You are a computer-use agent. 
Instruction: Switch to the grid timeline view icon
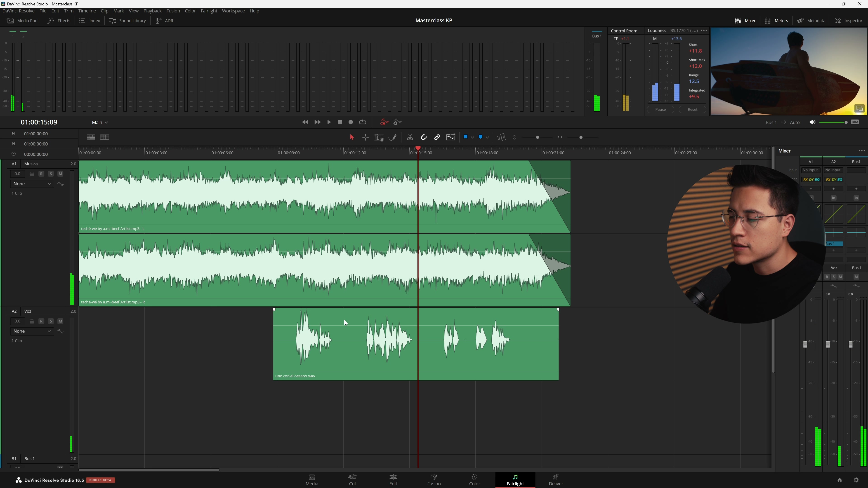104,137
